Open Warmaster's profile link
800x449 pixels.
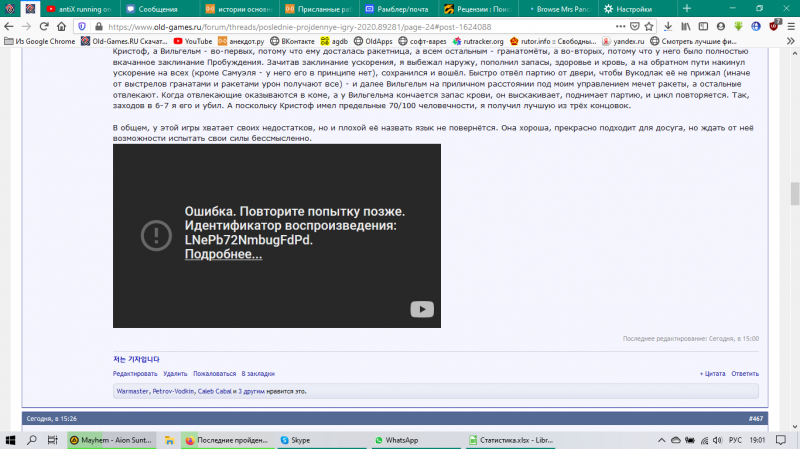[x=132, y=391]
